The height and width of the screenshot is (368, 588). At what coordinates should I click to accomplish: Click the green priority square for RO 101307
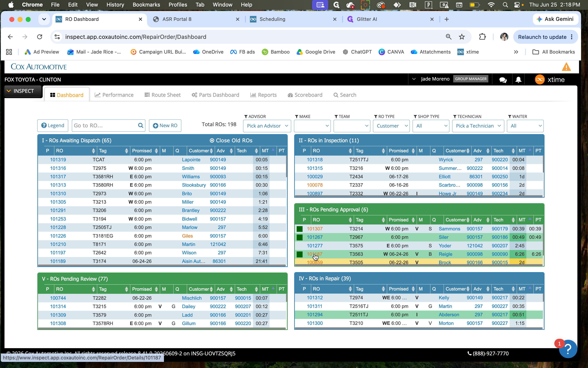click(x=300, y=229)
